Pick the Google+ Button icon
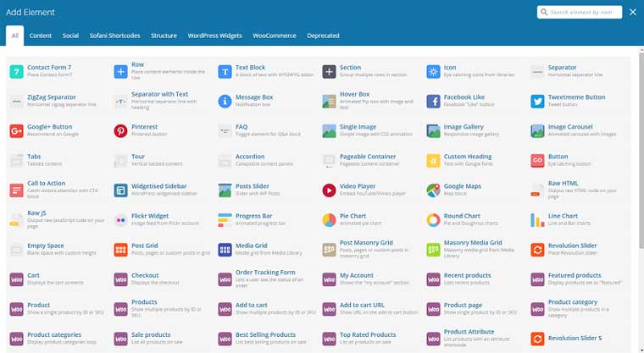Image resolution: width=644 pixels, height=353 pixels. pos(16,130)
